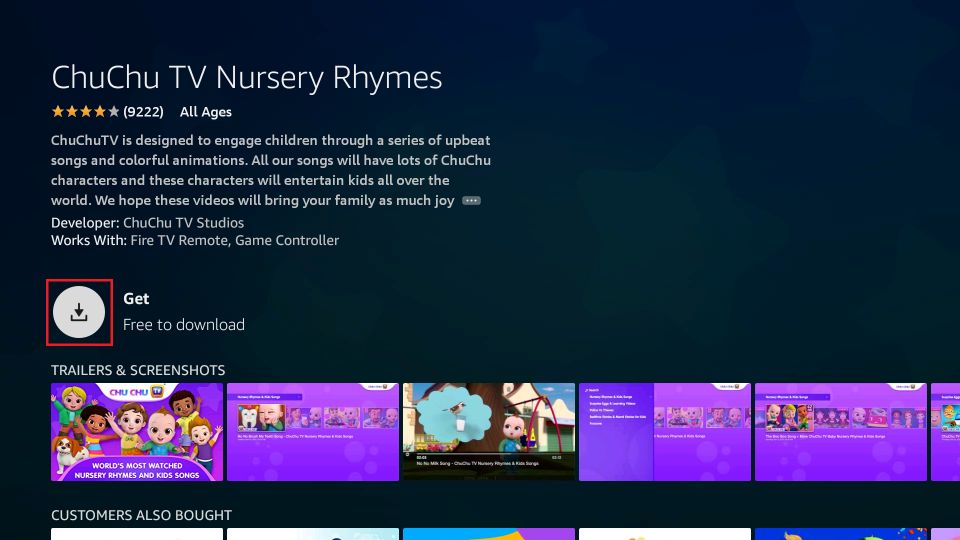Expand the description with ellipsis button
960x540 pixels.
(471, 201)
